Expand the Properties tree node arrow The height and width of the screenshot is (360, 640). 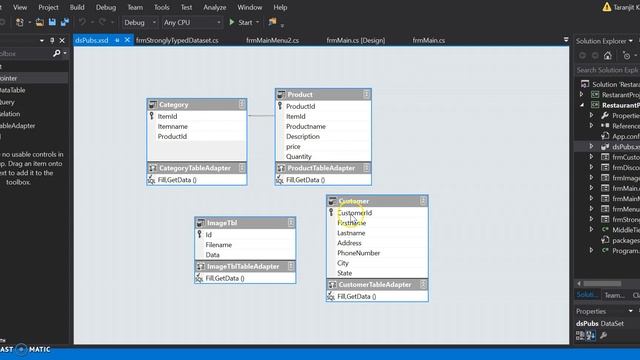coord(591,116)
